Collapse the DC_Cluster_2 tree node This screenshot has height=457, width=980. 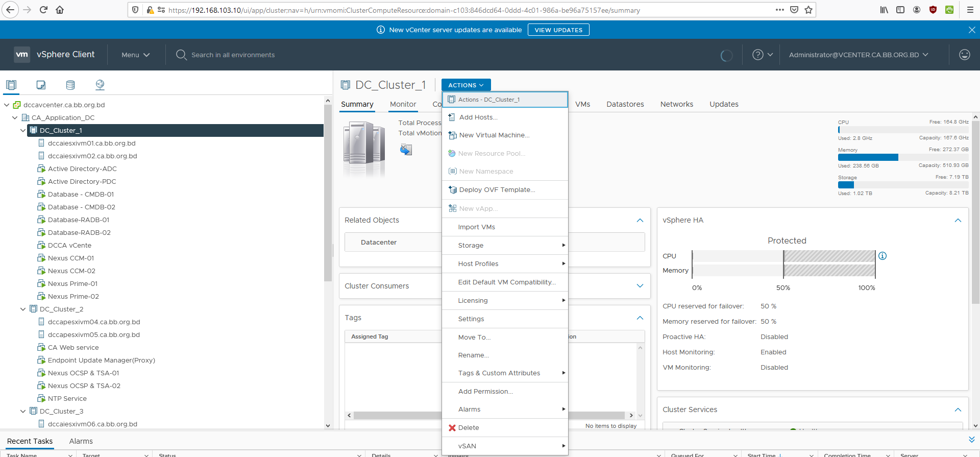coord(23,309)
